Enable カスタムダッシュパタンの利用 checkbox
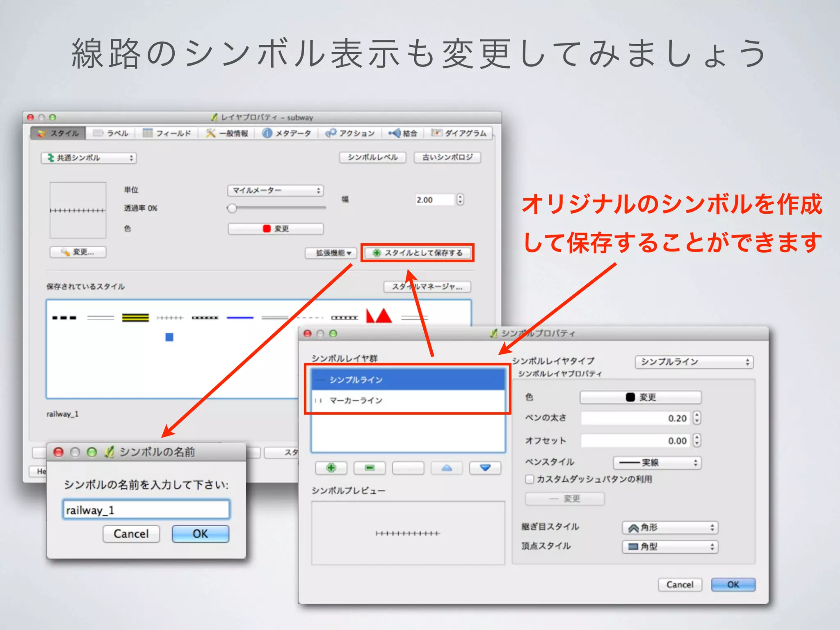This screenshot has height=630, width=840. 530,479
